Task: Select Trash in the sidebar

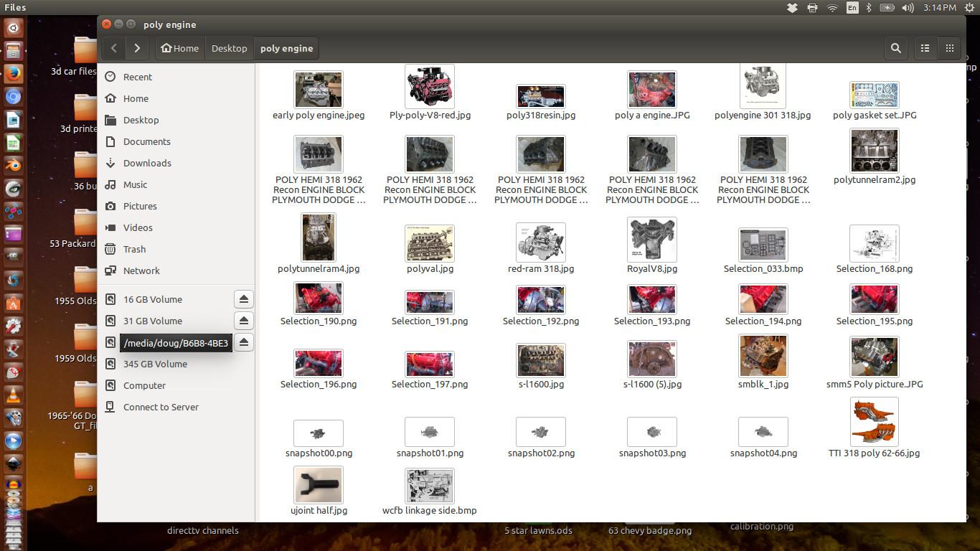Action: (134, 249)
